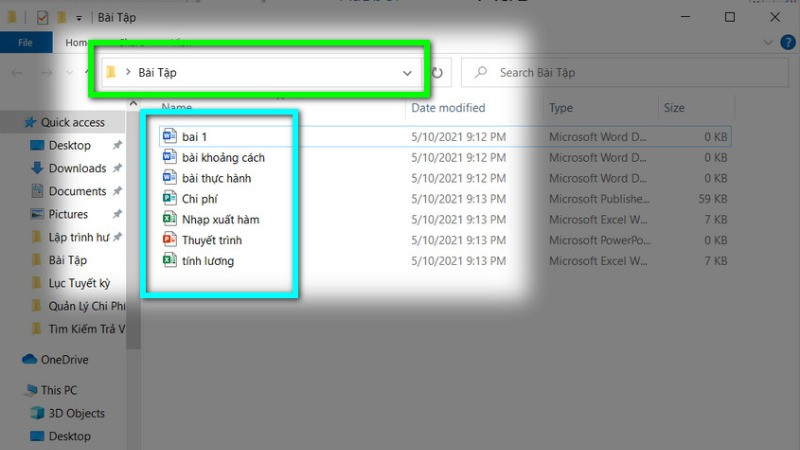Collapse the ribbon using the chevron
Image resolution: width=800 pixels, height=450 pixels.
click(768, 43)
